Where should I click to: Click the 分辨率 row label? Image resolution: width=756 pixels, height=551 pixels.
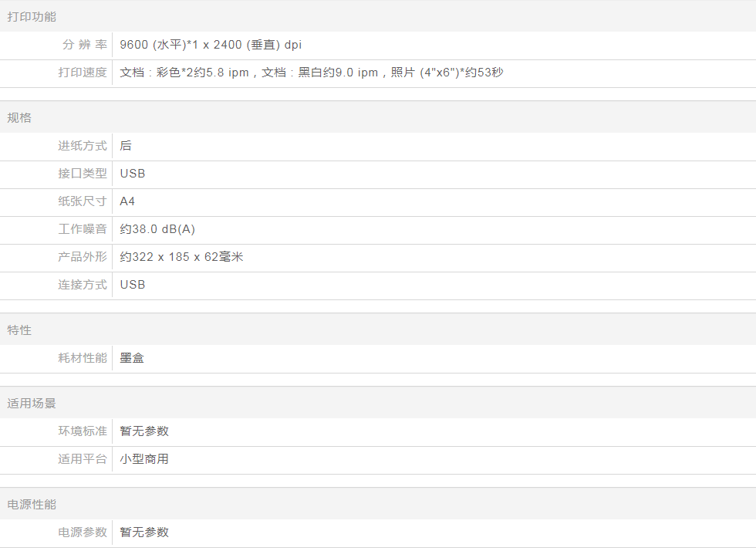[x=84, y=45]
